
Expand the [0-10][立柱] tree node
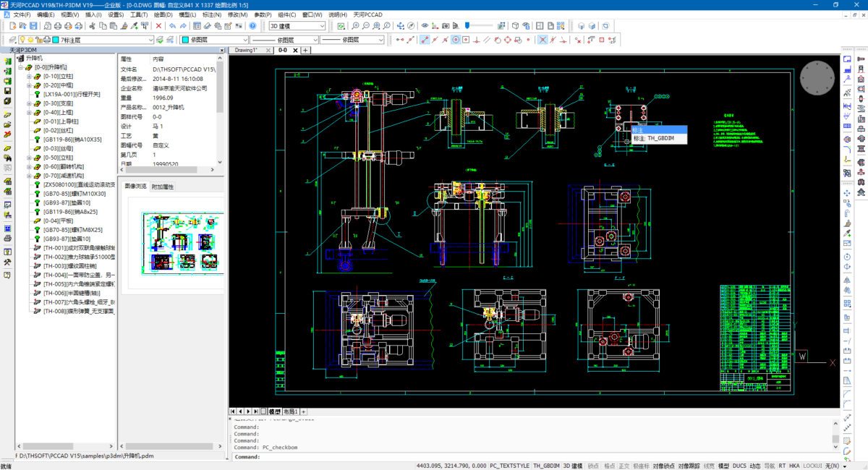29,76
